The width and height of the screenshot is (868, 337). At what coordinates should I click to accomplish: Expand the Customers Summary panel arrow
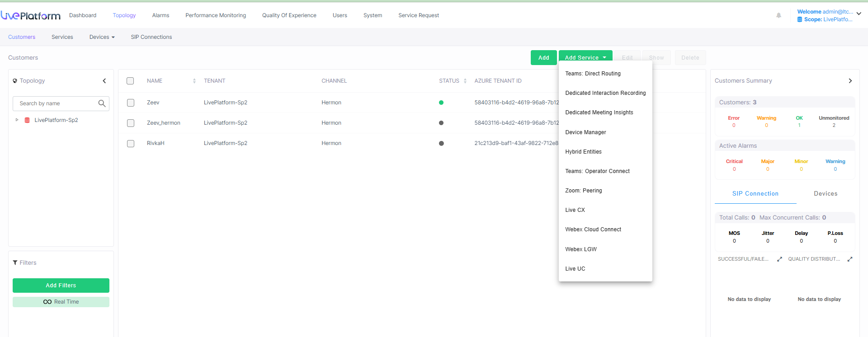(x=850, y=81)
